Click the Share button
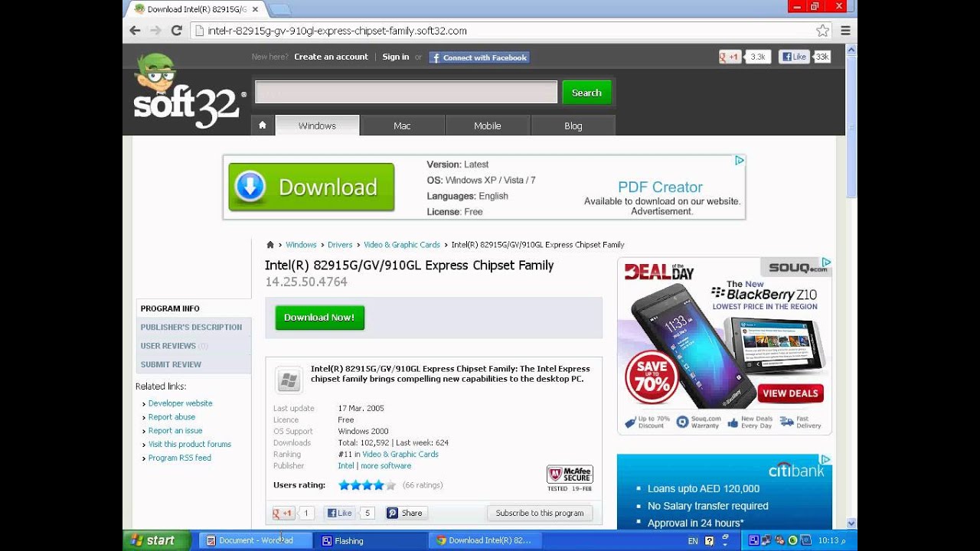Image resolution: width=980 pixels, height=551 pixels. pos(406,514)
